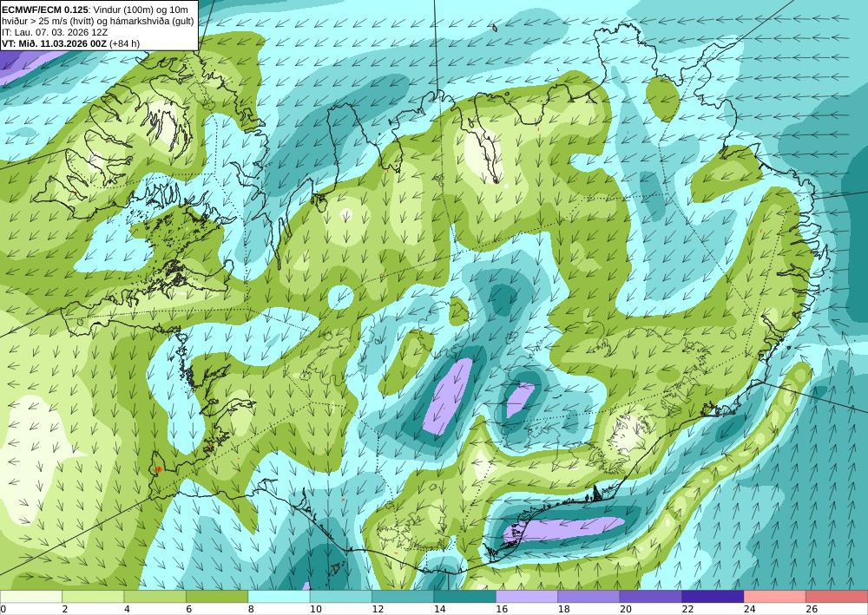Click the legend scale label "18"

(x=563, y=610)
